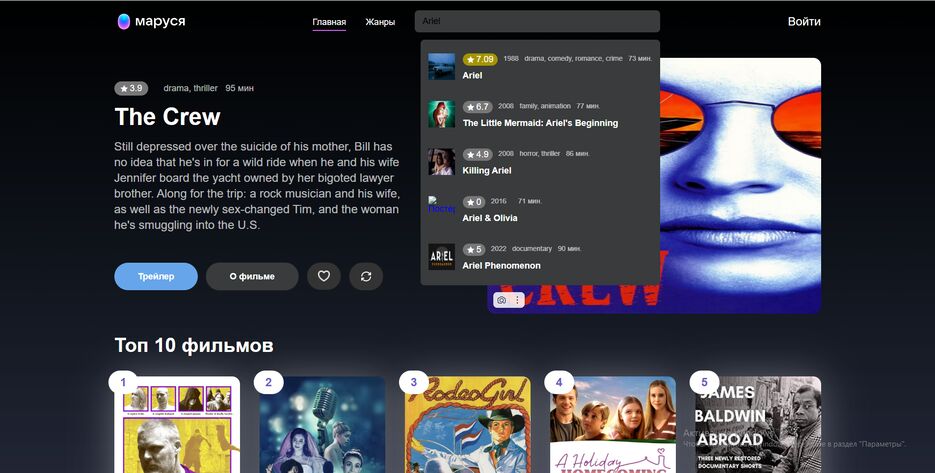Click The Little Mermaid result thumbnail
Image resolution: width=935 pixels, height=473 pixels.
pyautogui.click(x=441, y=114)
